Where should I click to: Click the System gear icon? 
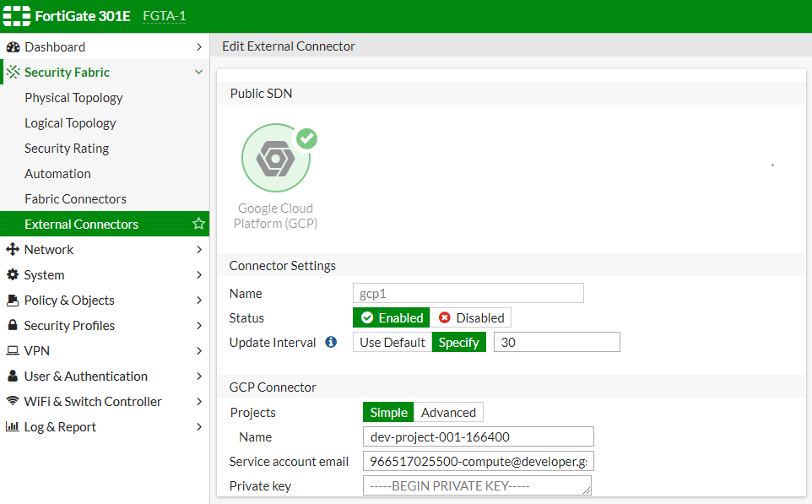12,274
